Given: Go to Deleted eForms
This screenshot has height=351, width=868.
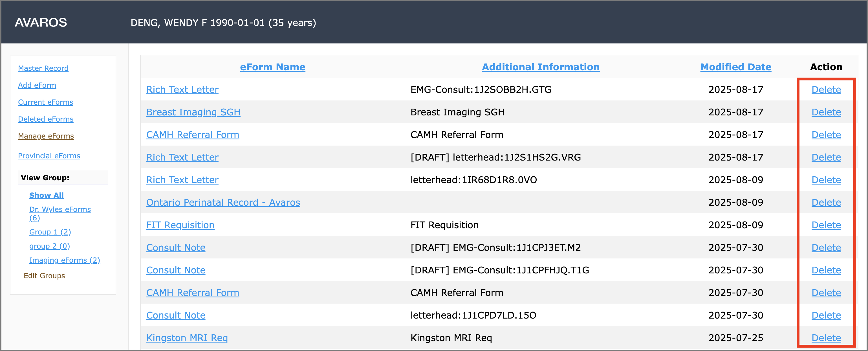Looking at the screenshot, I should [45, 119].
